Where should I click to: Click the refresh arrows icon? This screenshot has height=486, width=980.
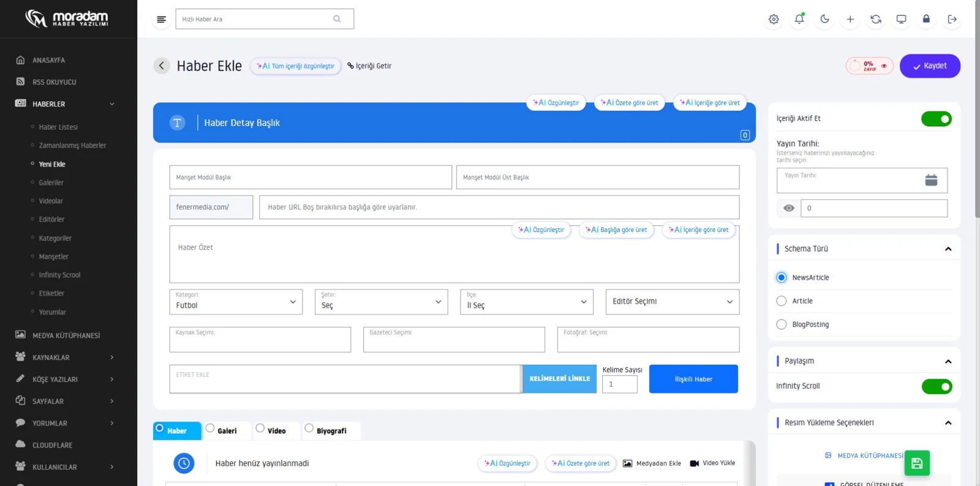point(876,19)
